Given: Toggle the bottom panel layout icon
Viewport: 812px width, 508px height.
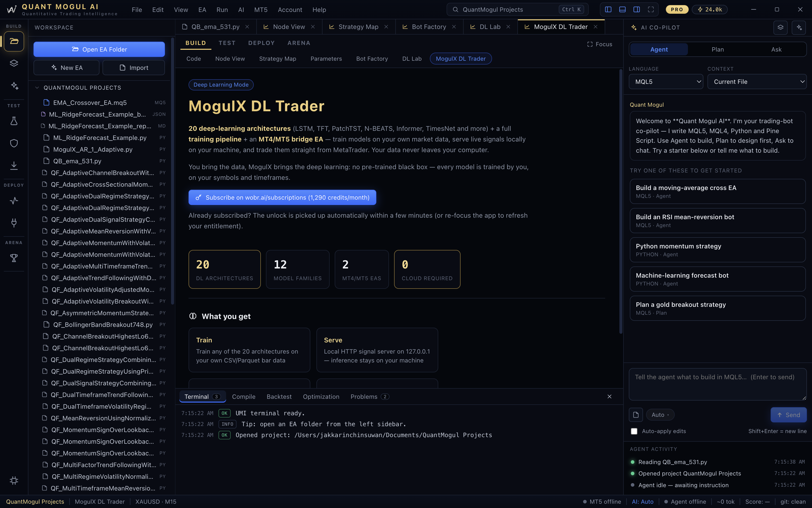Looking at the screenshot, I should pos(622,9).
